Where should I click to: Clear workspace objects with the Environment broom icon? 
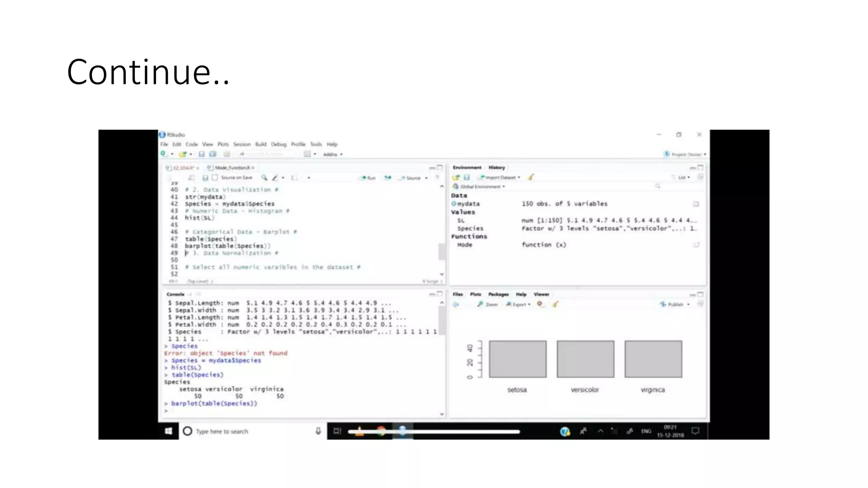(x=531, y=177)
